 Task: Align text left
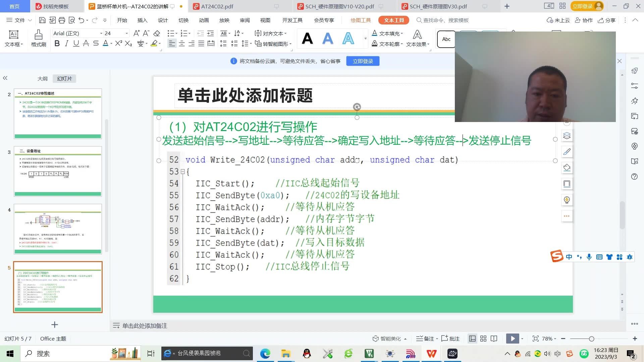click(x=172, y=44)
